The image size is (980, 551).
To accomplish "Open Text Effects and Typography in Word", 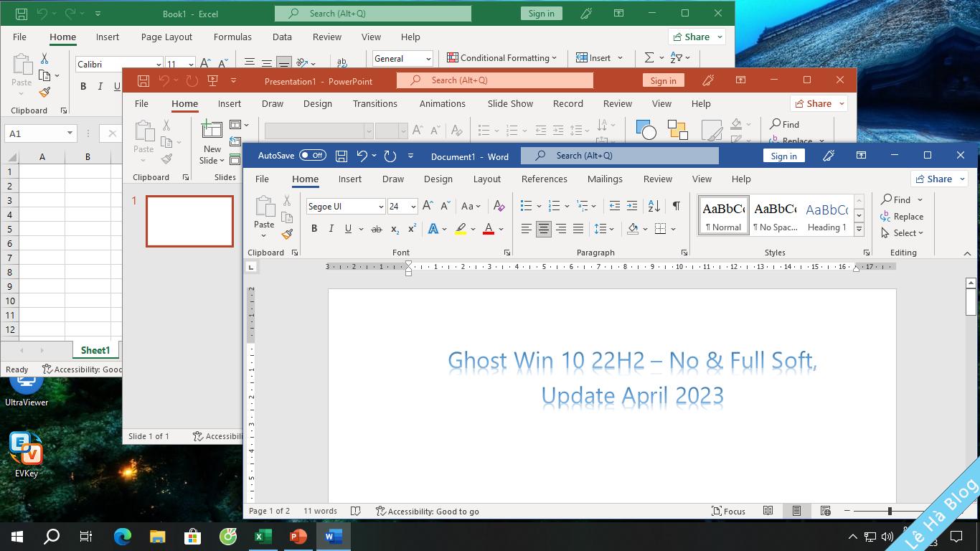I will (433, 229).
